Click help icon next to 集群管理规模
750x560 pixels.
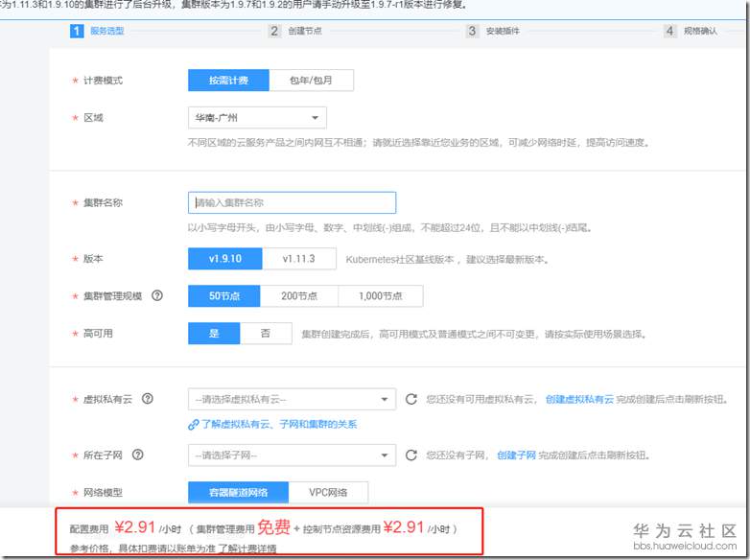tap(157, 295)
